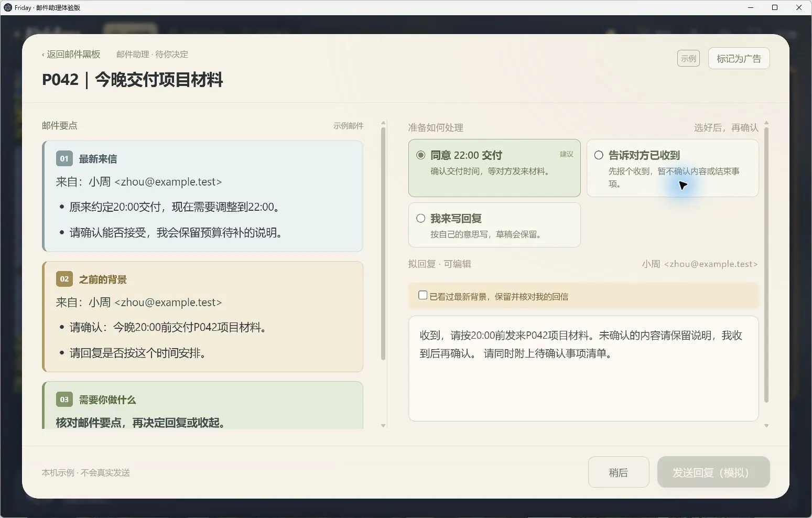Image resolution: width=812 pixels, height=518 pixels.
Task: Click the left panel scrollbar up arrow
Action: 383,123
